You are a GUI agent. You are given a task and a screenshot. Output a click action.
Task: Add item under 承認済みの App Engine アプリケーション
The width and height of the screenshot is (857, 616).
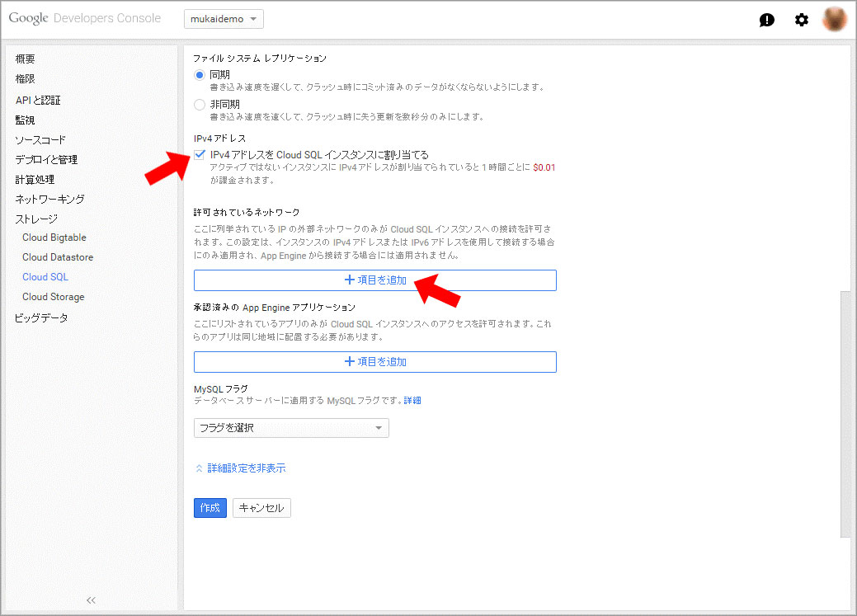(x=375, y=362)
